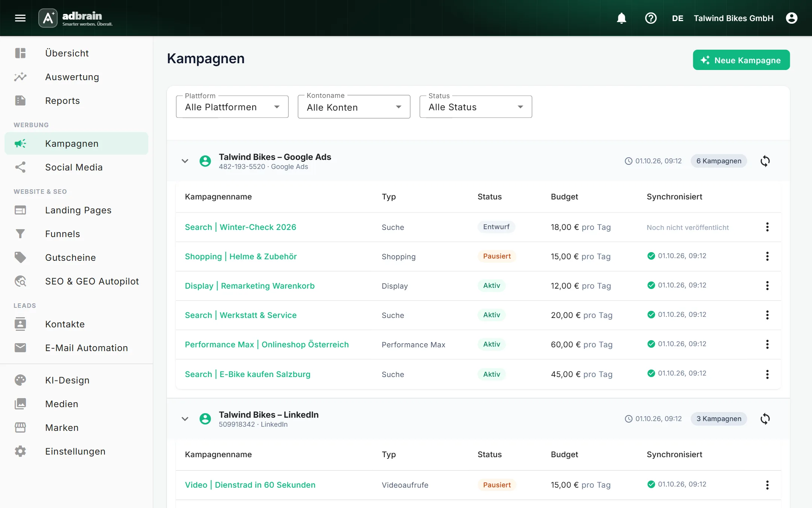Refresh the Google Ads account sync
Screen dimensions: 812x508
(765, 161)
